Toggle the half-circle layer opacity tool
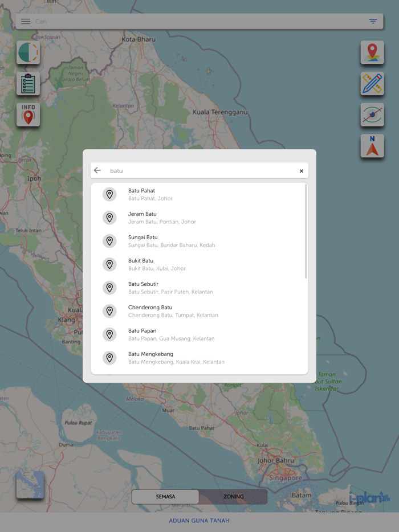The width and height of the screenshot is (399, 532). coord(28,52)
